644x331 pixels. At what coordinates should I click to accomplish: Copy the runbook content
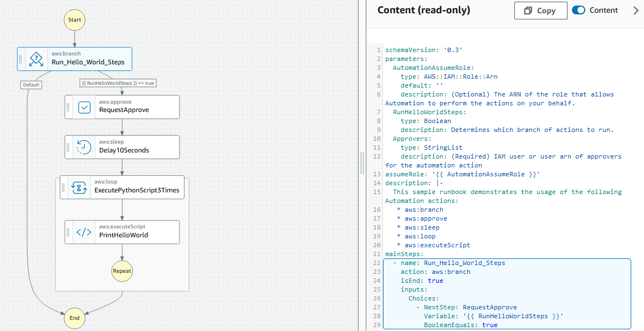tap(540, 11)
